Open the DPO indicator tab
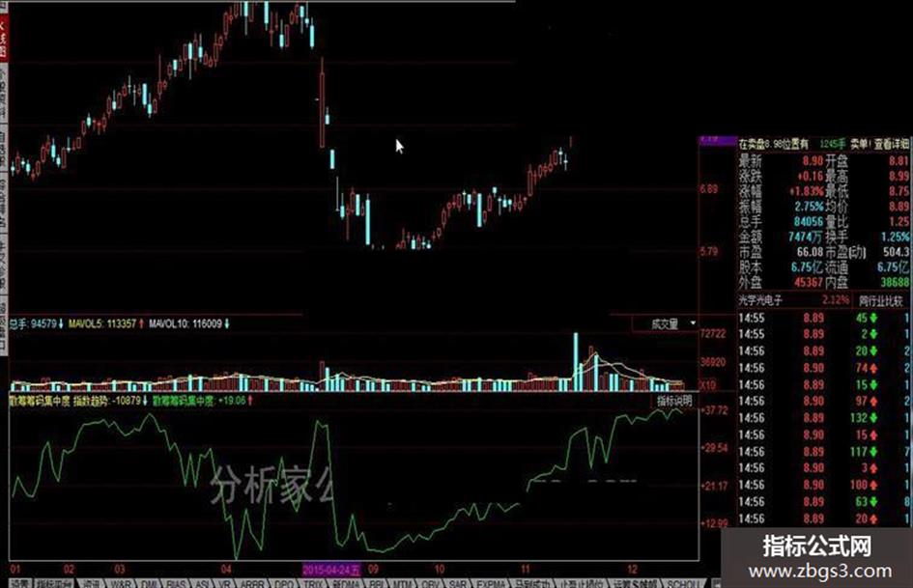The height and width of the screenshot is (588, 913). (284, 583)
